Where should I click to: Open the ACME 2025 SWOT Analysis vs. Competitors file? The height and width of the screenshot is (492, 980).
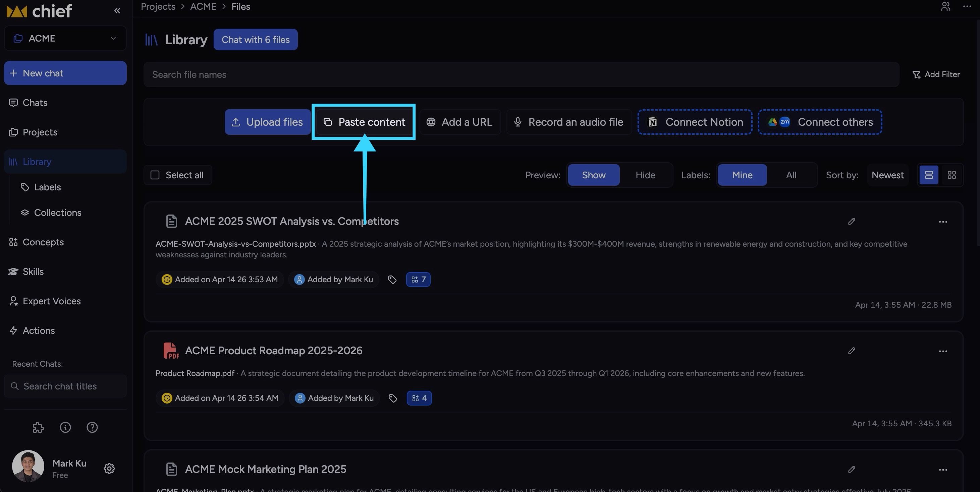pyautogui.click(x=292, y=221)
